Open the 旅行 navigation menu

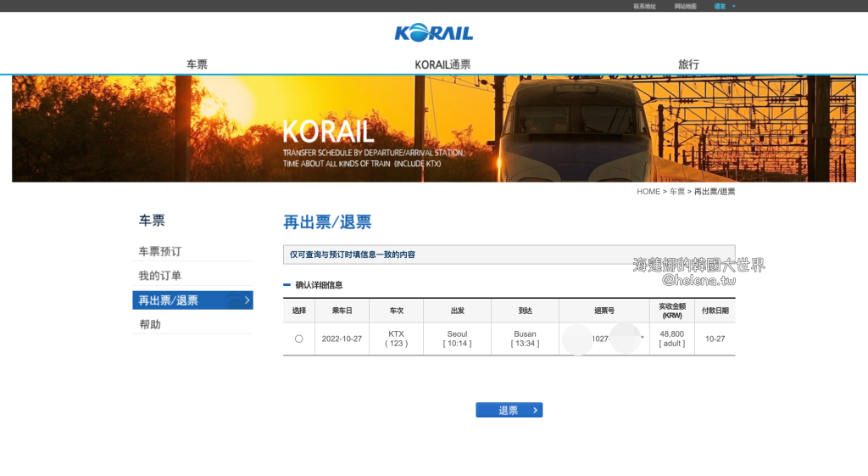(x=688, y=64)
